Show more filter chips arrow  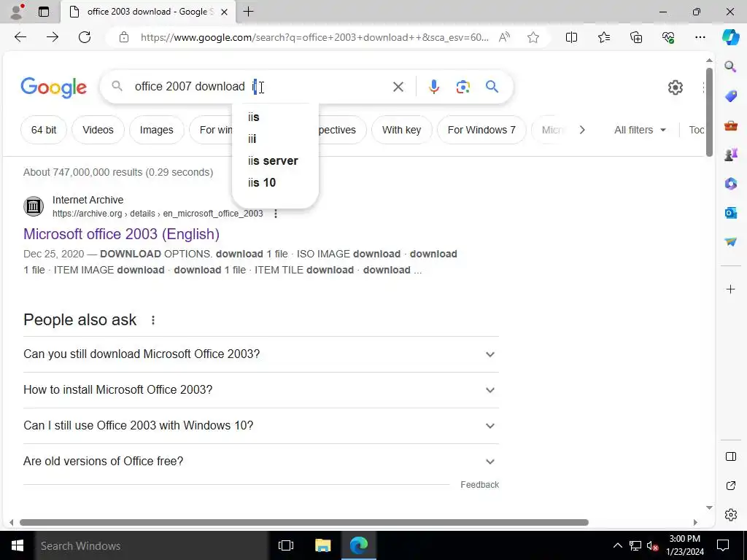pos(582,130)
